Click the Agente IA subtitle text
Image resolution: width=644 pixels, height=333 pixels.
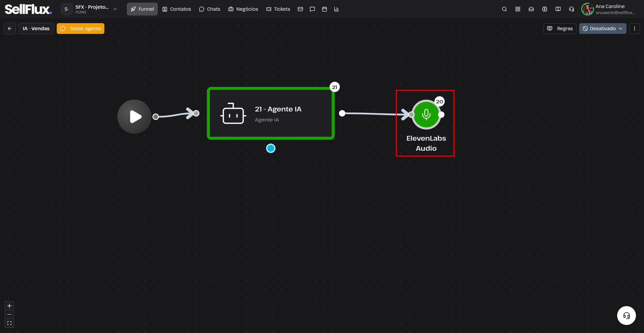click(x=267, y=120)
